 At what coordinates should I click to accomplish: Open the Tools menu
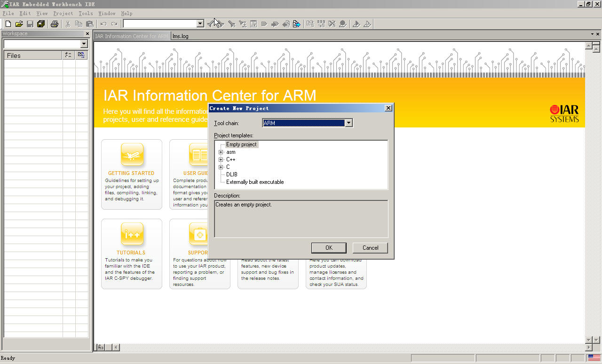(x=86, y=13)
